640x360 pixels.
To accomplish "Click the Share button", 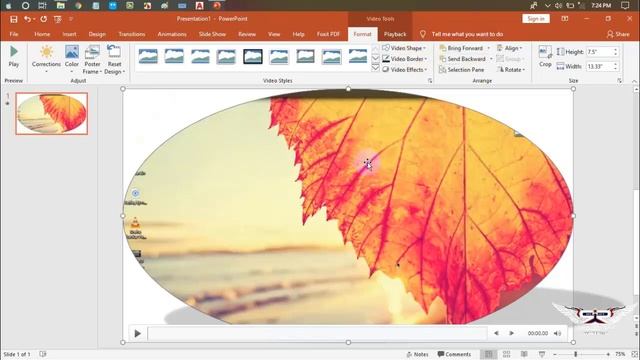I will point(618,34).
